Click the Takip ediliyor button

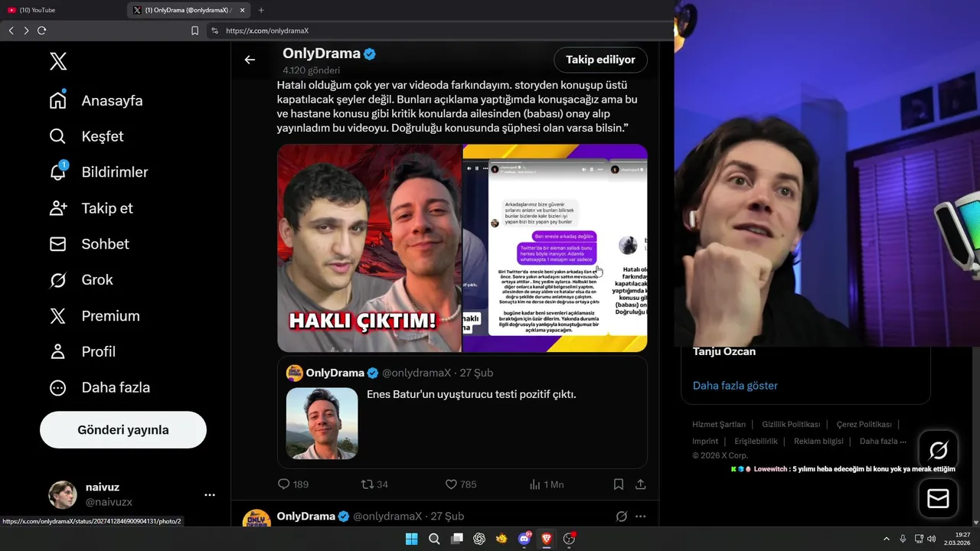click(600, 60)
